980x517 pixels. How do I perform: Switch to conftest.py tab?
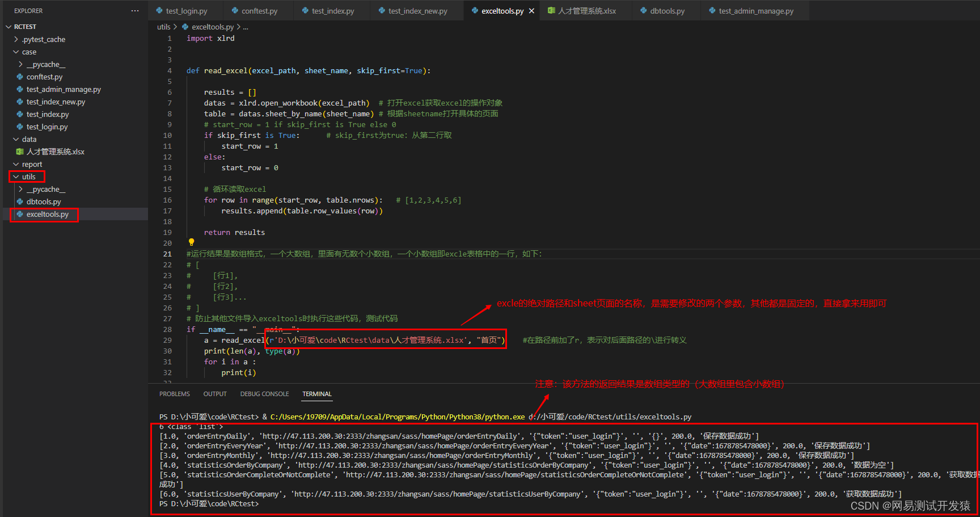(x=259, y=11)
